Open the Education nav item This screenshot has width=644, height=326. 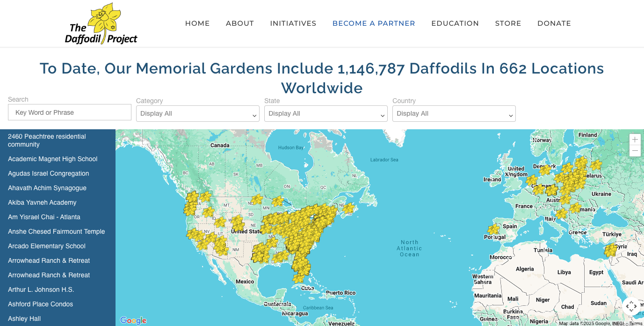tap(455, 23)
